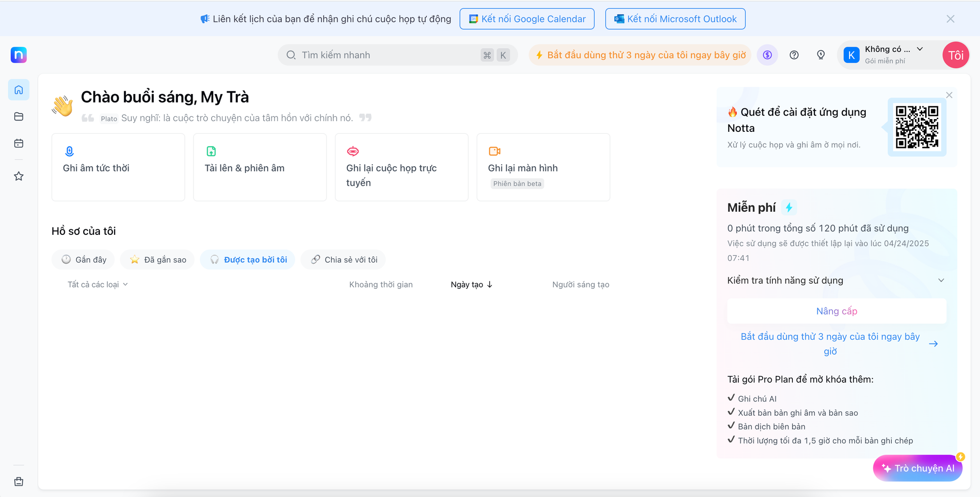Image resolution: width=980 pixels, height=497 pixels.
Task: Click the 'Ghi chú AI' feature line
Action: pos(757,398)
